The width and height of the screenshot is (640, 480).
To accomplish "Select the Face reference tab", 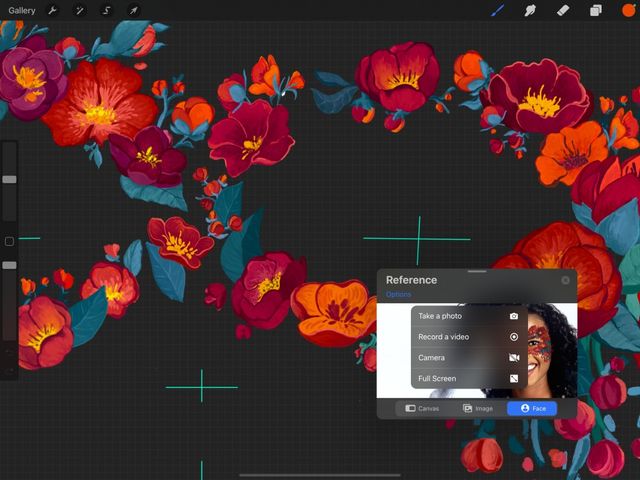I will 532,409.
